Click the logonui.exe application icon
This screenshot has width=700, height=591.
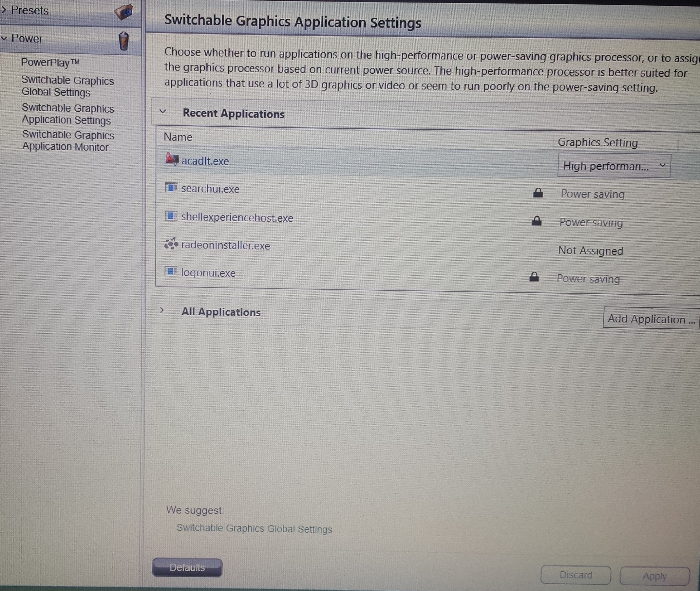click(171, 271)
